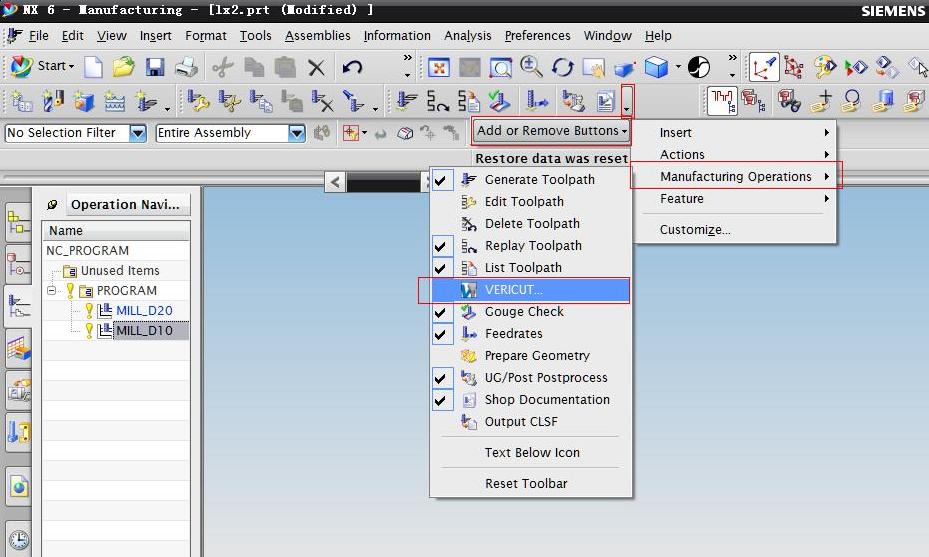This screenshot has height=557, width=929.
Task: Click the Rotate view icon
Action: 562,68
